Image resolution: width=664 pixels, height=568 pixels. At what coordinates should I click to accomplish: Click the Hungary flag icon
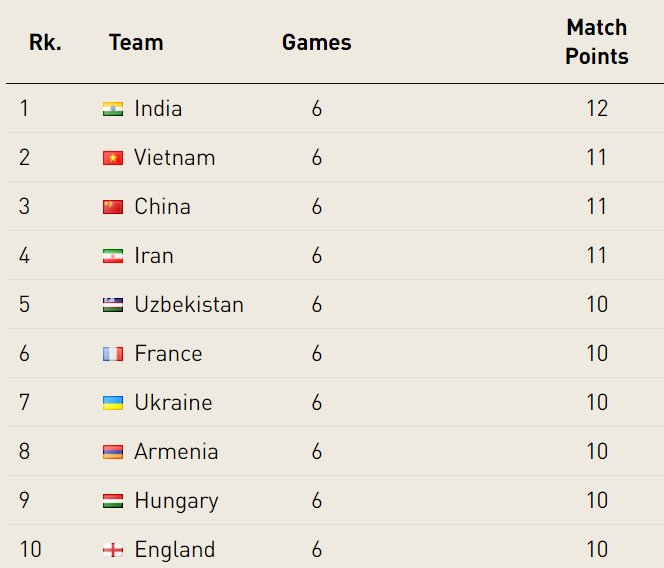coord(113,501)
